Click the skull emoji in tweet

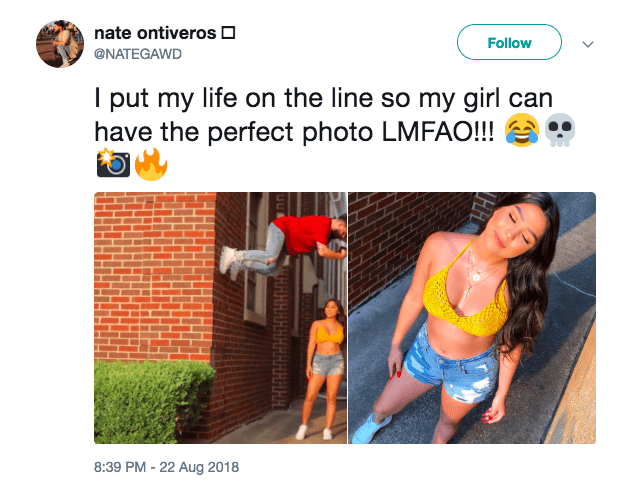(560, 130)
